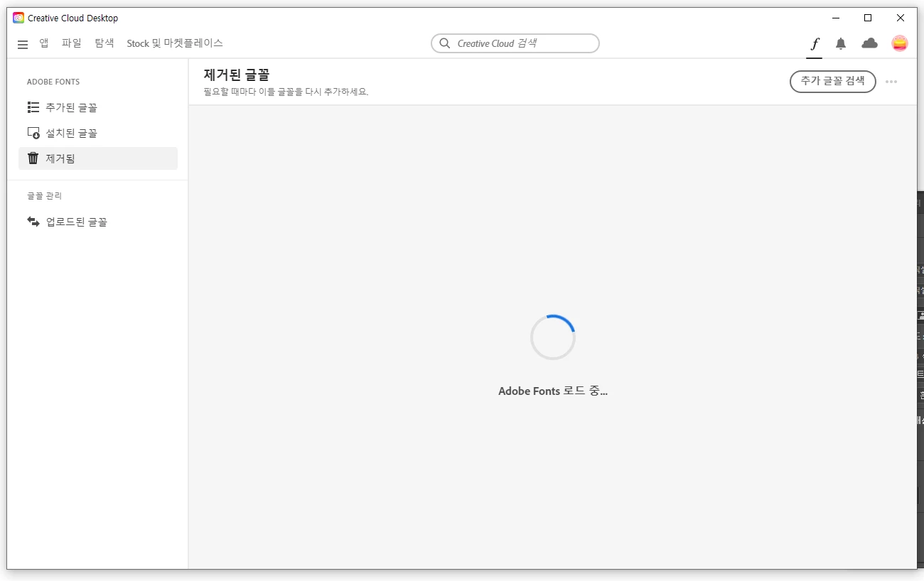Open Stock 및 마켓플레이스 tab
924x581 pixels.
(175, 43)
